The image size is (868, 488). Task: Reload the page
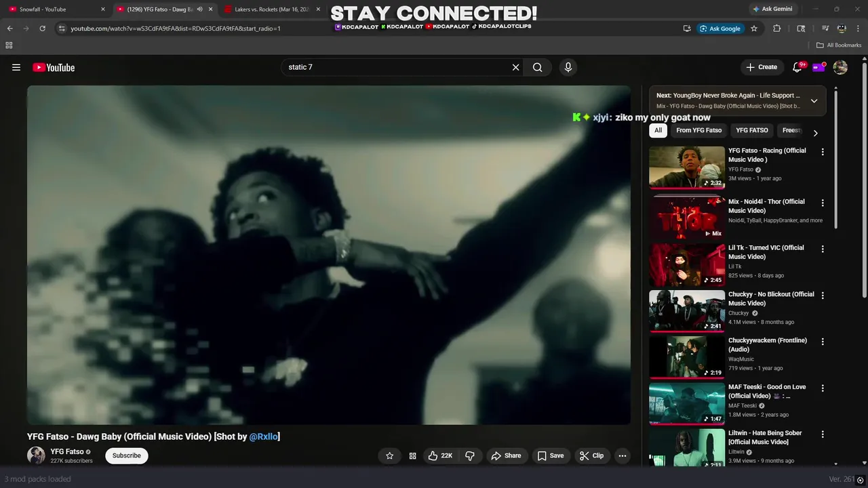click(x=42, y=28)
